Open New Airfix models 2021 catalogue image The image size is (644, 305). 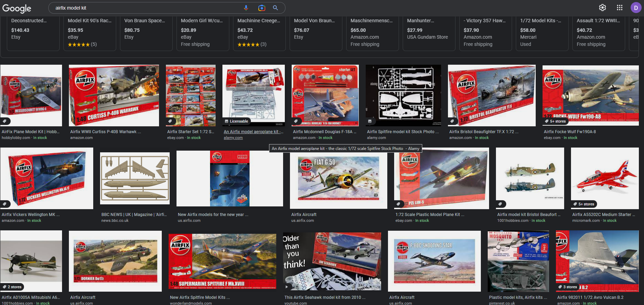point(230,178)
